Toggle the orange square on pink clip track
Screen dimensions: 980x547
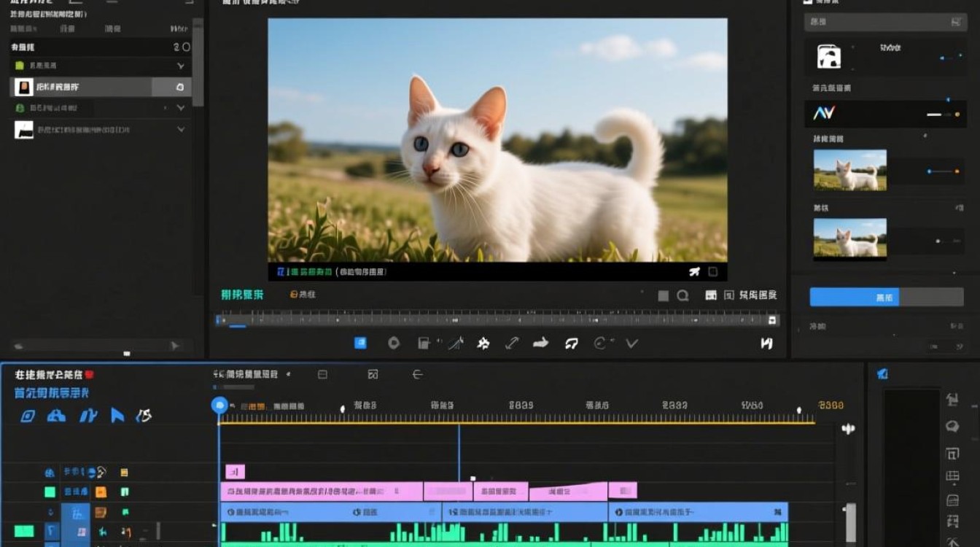pyautogui.click(x=101, y=492)
